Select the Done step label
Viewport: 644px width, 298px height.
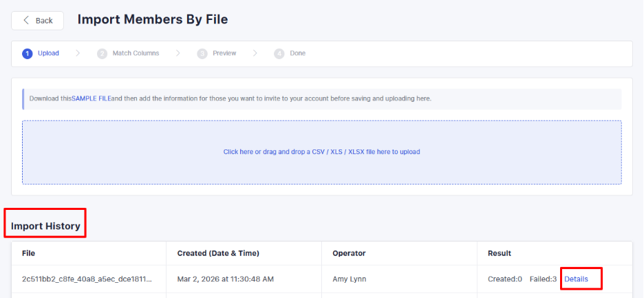297,54
